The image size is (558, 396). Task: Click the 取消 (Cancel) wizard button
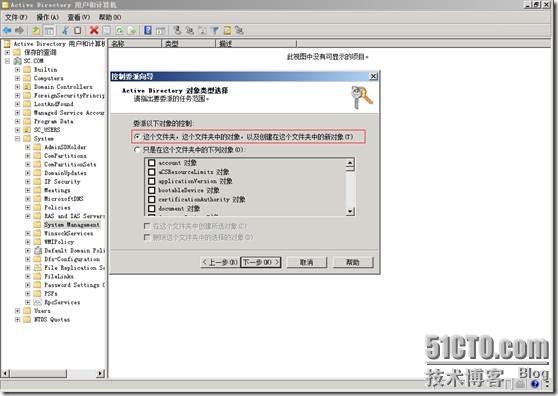[306, 263]
